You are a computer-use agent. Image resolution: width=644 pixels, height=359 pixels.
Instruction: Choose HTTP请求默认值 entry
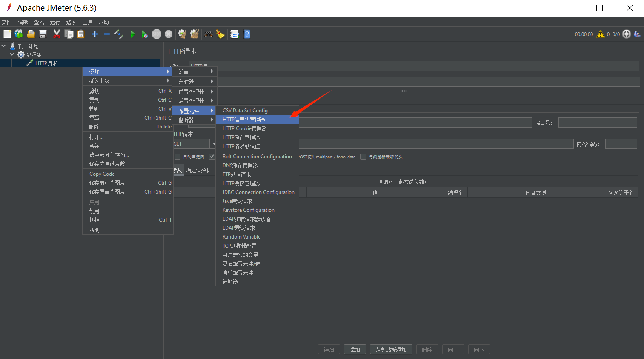point(257,146)
